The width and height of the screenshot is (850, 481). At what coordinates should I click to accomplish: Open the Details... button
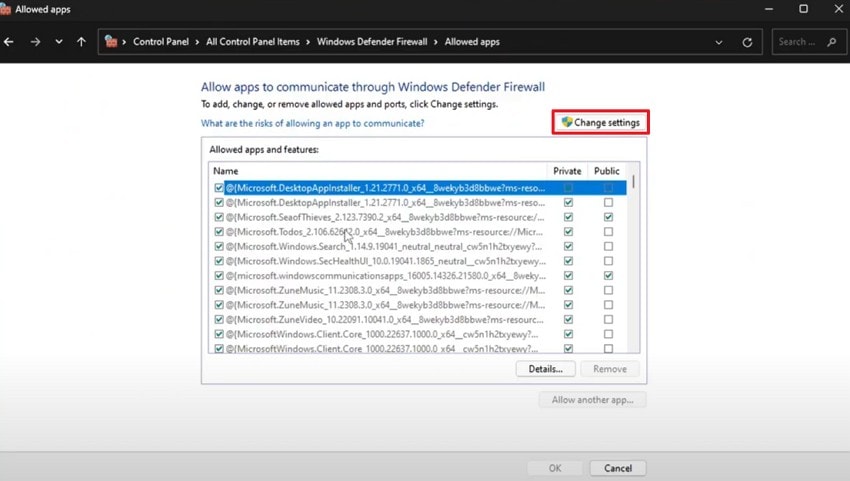pos(545,369)
